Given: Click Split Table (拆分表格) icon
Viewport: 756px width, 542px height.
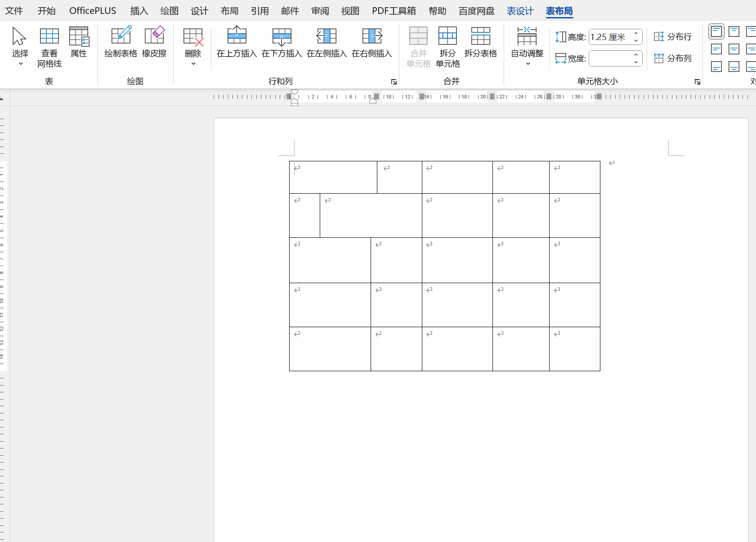Looking at the screenshot, I should (x=480, y=36).
